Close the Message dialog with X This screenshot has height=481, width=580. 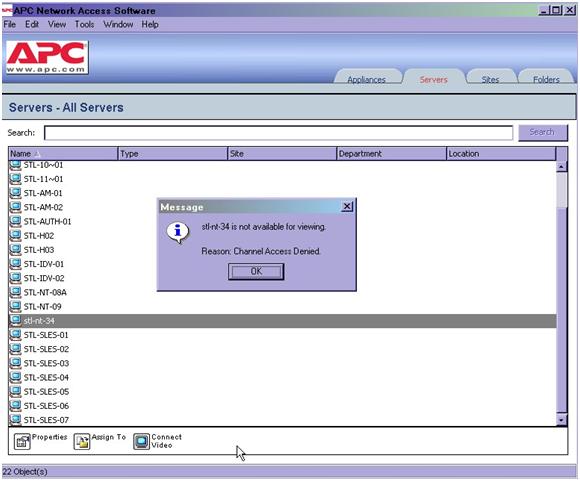[347, 206]
